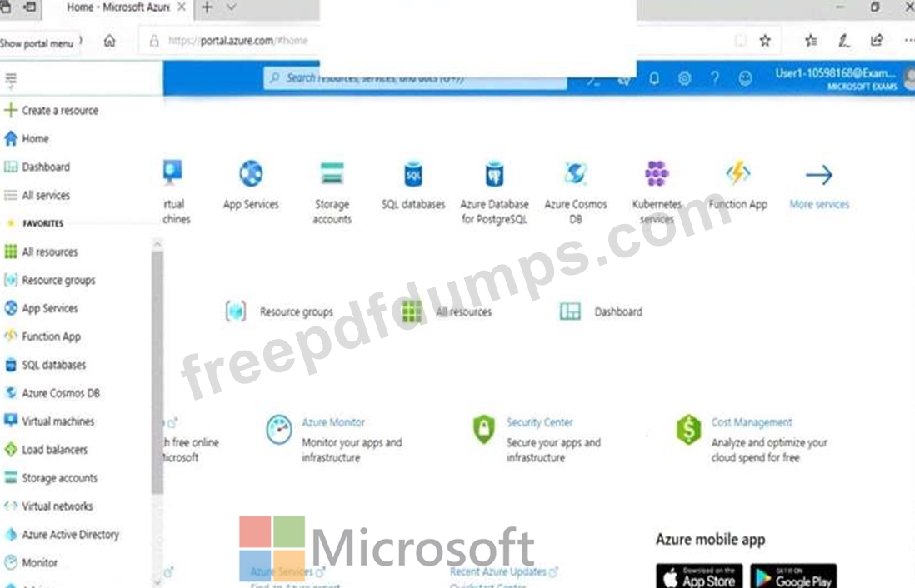Favorite this page with the star icon

coord(765,40)
